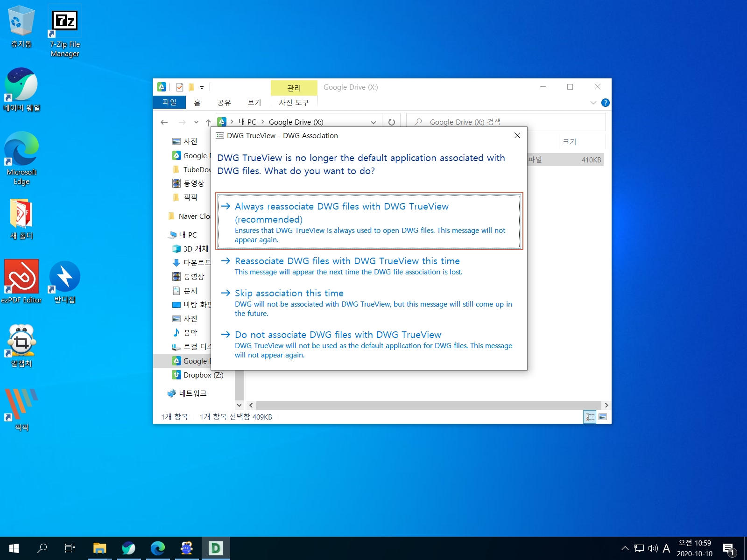Select 3D 개체 in navigation pane
This screenshot has height=560, width=747.
[x=190, y=249]
